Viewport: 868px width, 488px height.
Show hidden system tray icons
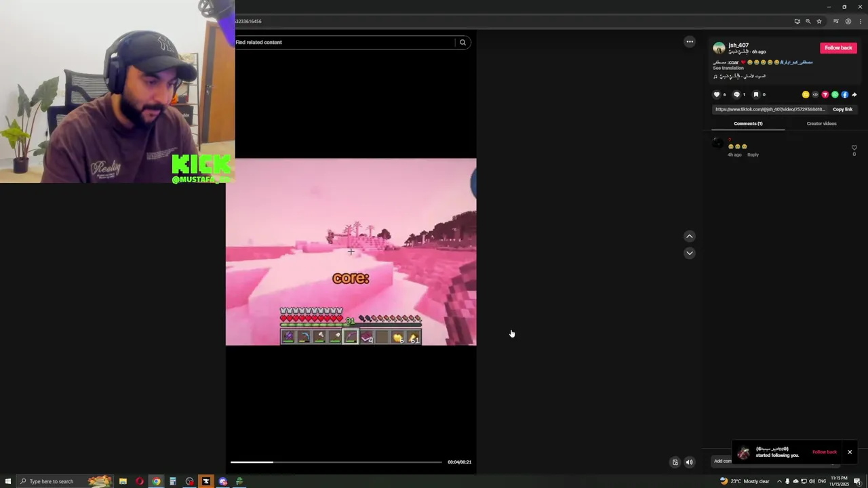tap(778, 481)
